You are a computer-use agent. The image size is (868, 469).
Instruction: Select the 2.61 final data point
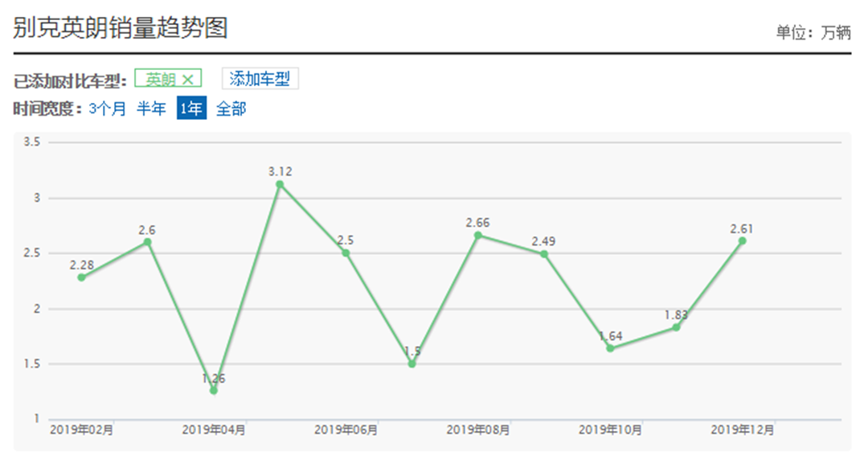pyautogui.click(x=742, y=241)
